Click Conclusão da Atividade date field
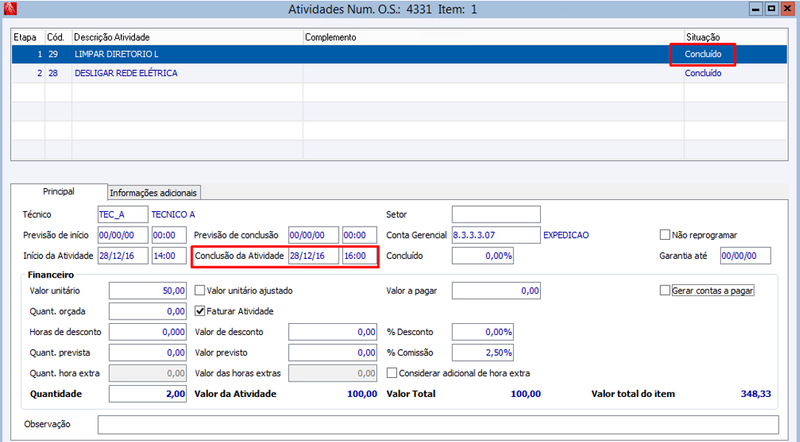The height and width of the screenshot is (442, 800). coord(313,256)
